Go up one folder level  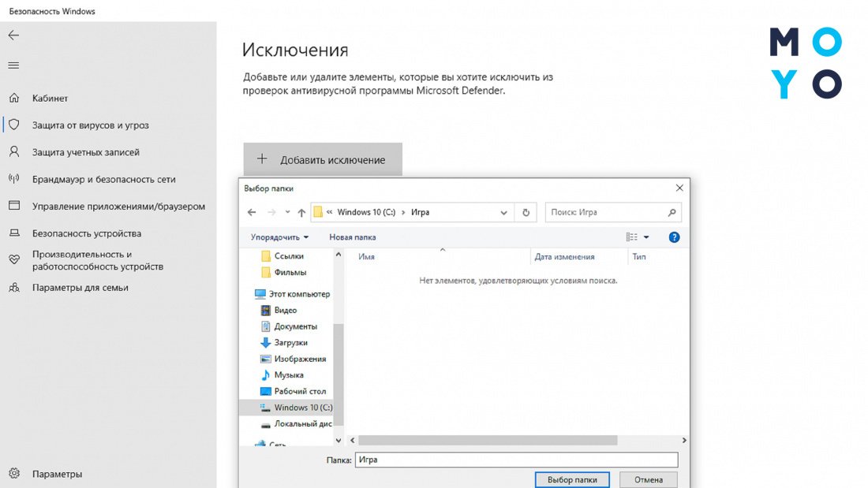point(301,212)
